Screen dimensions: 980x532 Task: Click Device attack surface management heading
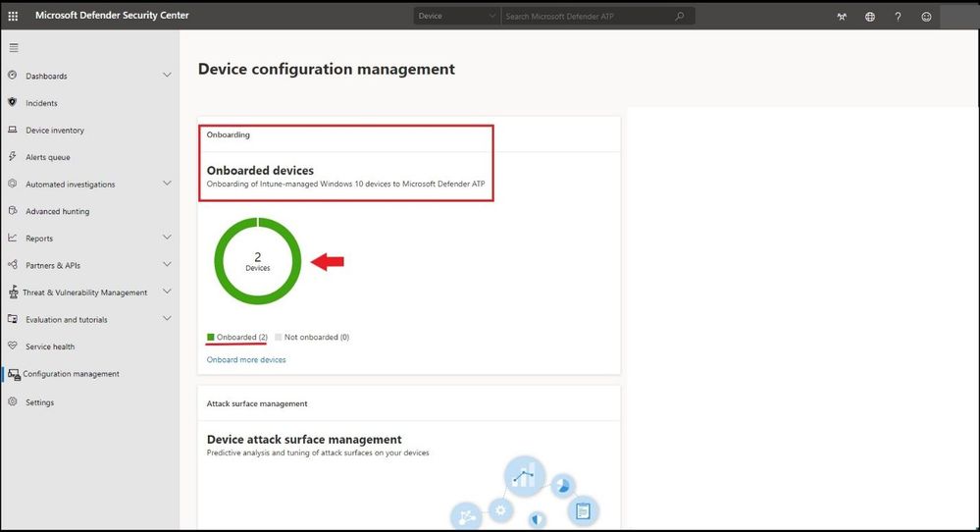point(304,440)
